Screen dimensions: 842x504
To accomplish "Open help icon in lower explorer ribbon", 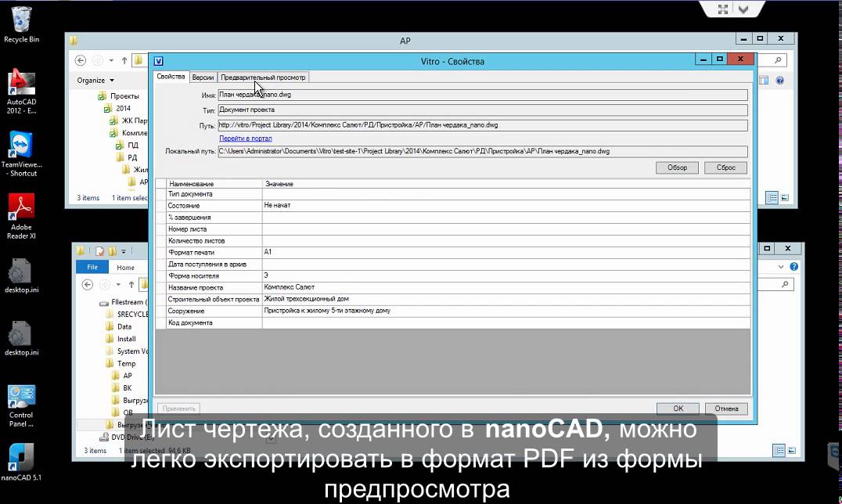I will pos(794,267).
